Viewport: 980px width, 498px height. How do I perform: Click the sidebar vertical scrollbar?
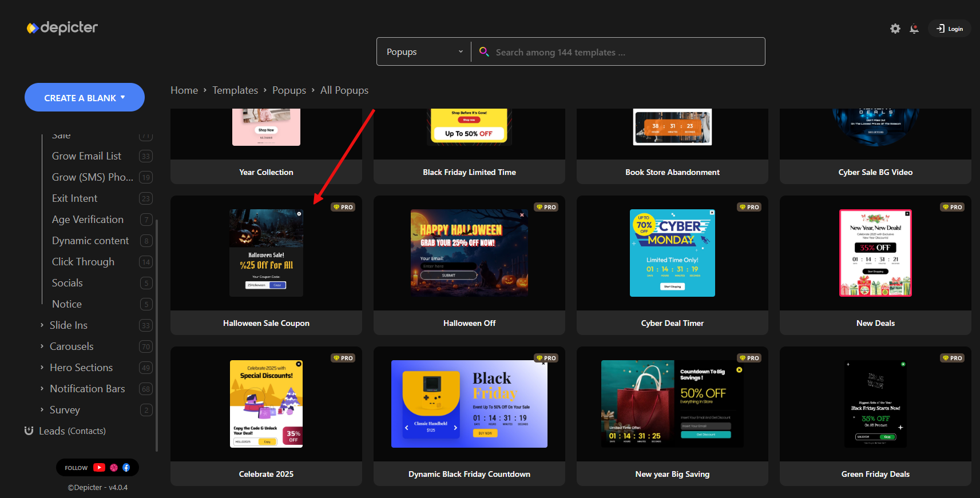(x=157, y=334)
